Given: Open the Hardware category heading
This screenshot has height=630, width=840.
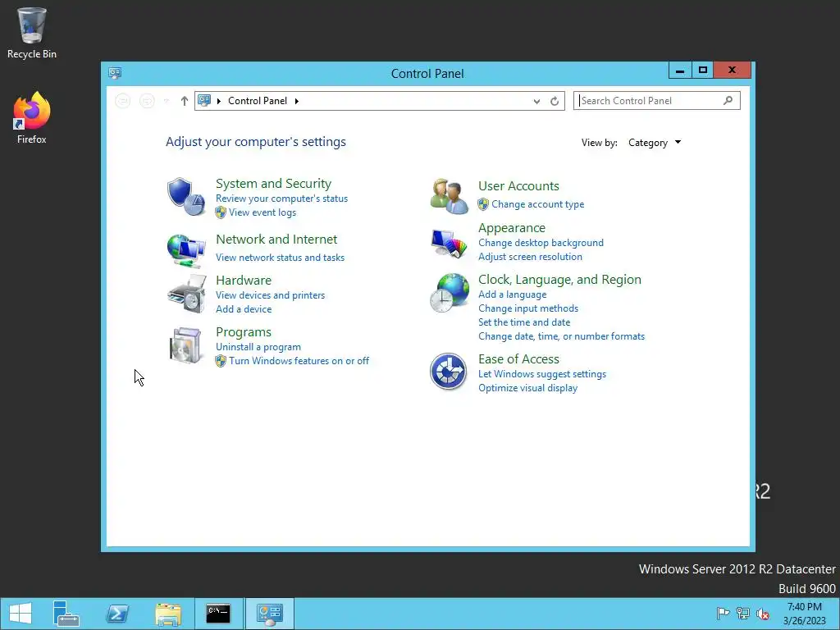Looking at the screenshot, I should pyautogui.click(x=244, y=281).
